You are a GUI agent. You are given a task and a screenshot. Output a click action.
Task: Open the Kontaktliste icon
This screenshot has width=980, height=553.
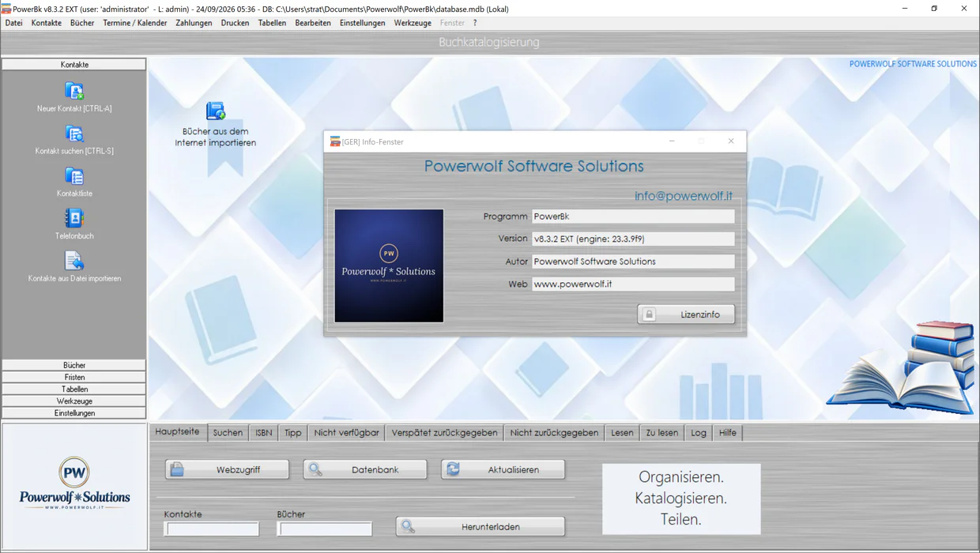coord(74,176)
